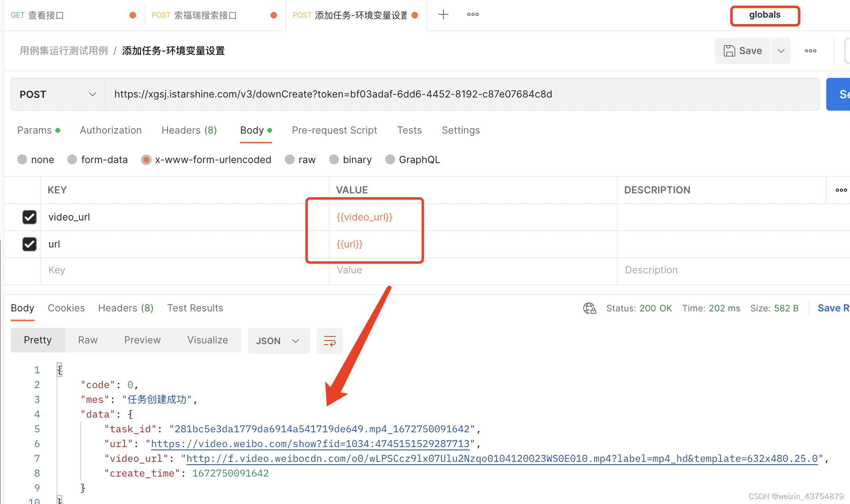Uncheck the url parameter checkbox
Viewport: 850px width, 504px height.
[30, 244]
